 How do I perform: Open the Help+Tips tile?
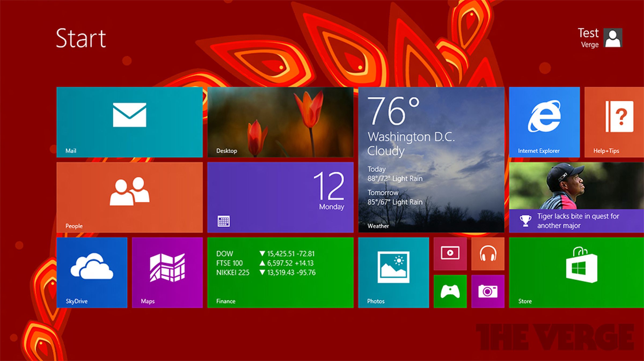pyautogui.click(x=614, y=122)
